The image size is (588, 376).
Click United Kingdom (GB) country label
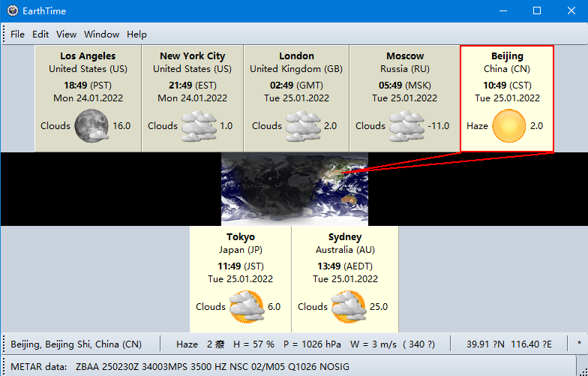click(296, 69)
